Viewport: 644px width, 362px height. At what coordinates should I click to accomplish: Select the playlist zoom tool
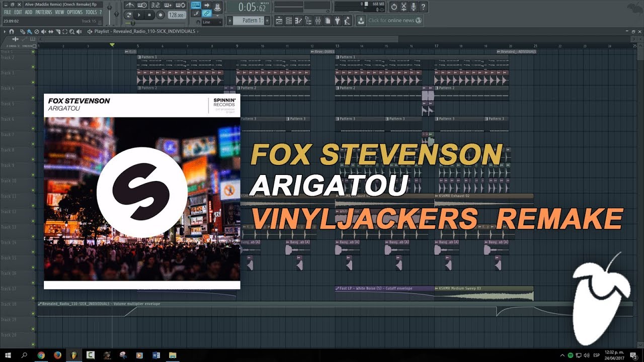(x=72, y=32)
